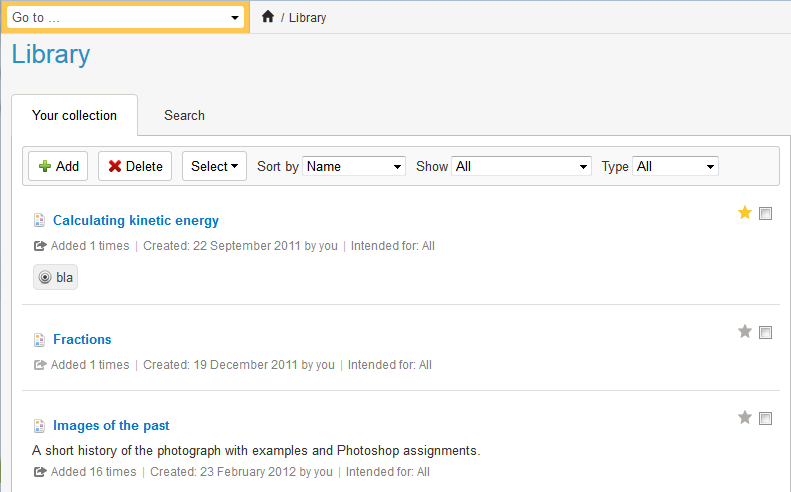The image size is (791, 492).
Task: Click 'Intended for: All' in Fractions row
Action: pyautogui.click(x=389, y=365)
